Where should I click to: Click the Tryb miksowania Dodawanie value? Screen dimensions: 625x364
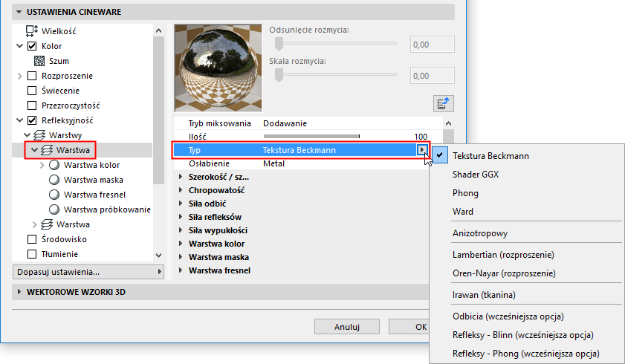[285, 123]
